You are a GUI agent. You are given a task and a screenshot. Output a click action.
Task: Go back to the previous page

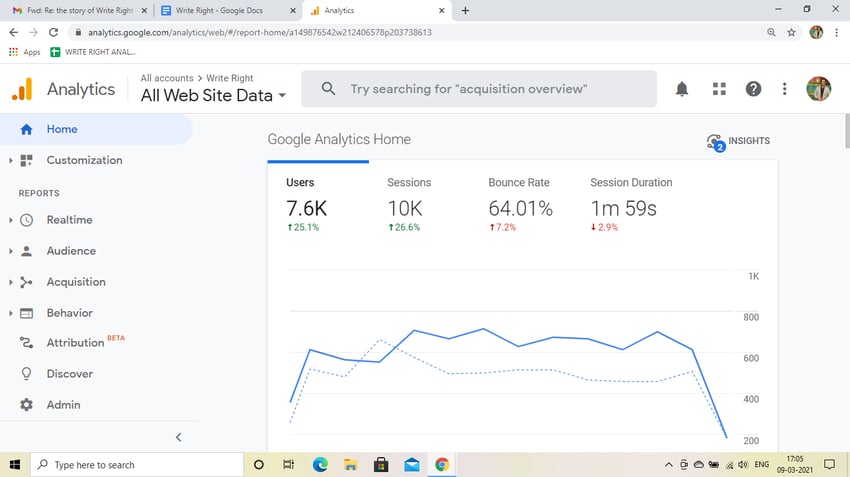point(14,33)
